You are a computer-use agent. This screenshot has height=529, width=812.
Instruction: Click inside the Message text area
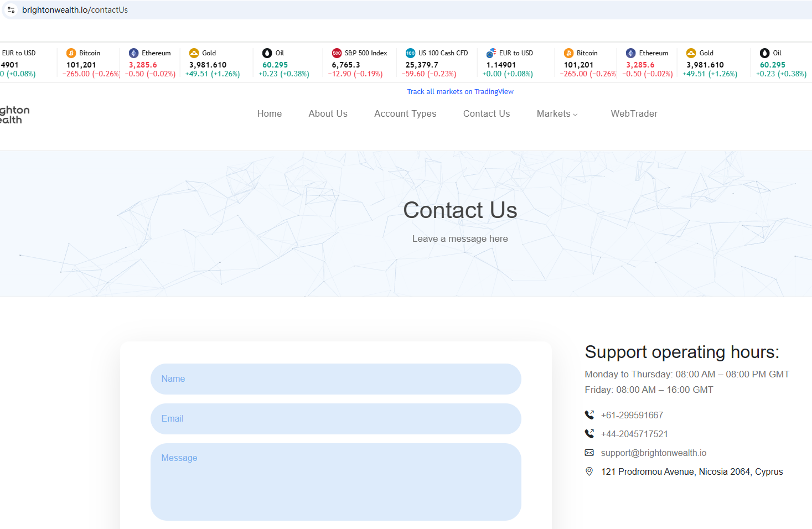335,481
